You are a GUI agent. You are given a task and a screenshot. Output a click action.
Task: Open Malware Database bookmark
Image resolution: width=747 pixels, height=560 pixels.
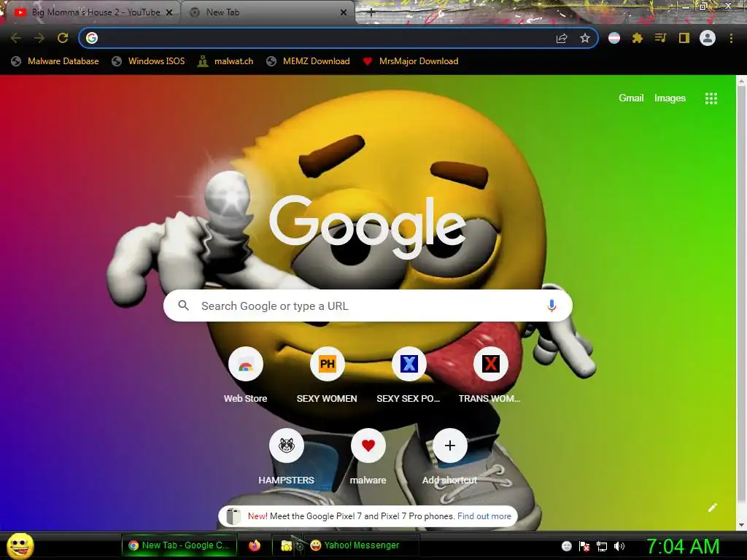[x=55, y=61]
